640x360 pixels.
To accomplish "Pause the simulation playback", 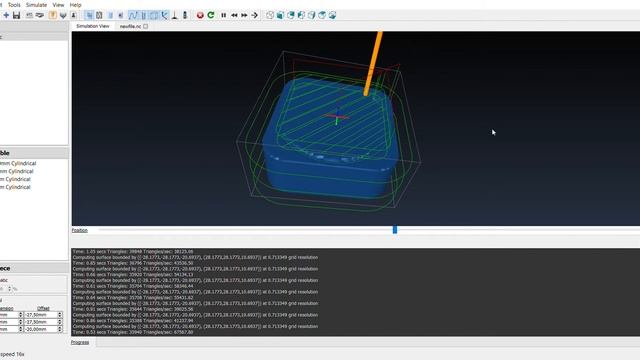I will coord(224,15).
